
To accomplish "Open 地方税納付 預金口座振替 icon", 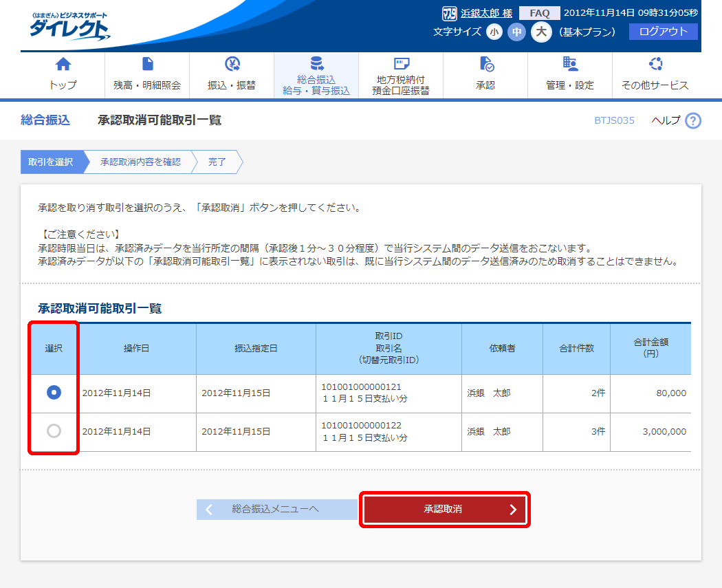I will tap(401, 65).
